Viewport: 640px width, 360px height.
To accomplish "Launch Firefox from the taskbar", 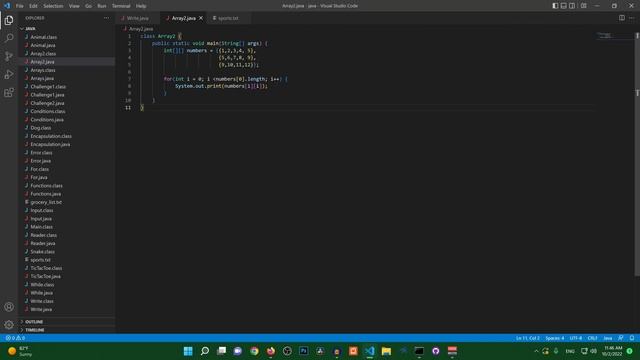I will point(271,351).
